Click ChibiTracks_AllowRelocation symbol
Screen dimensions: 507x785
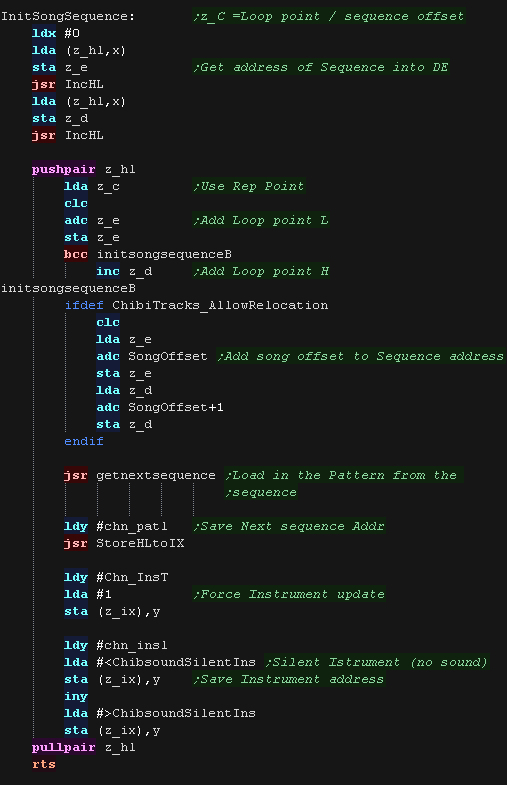pos(220,305)
